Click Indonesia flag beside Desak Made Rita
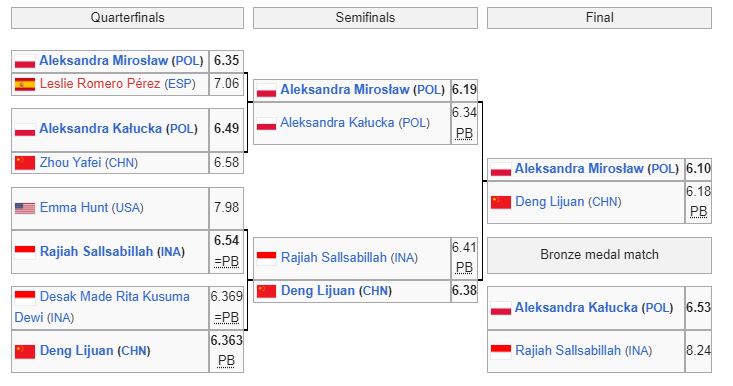The width and height of the screenshot is (733, 386). (25, 297)
